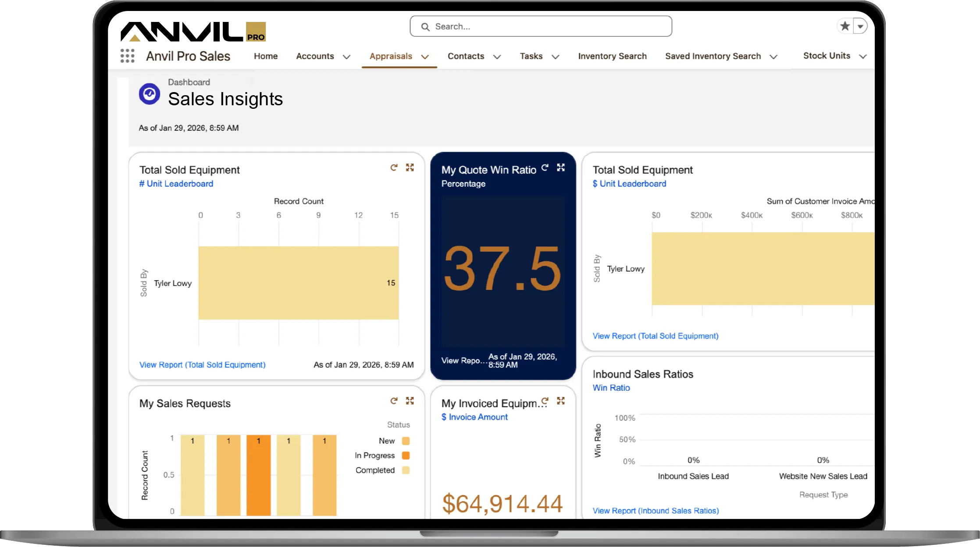Expand the Total Sold Equipment unit chart
Image resolution: width=980 pixels, height=547 pixels.
click(410, 168)
